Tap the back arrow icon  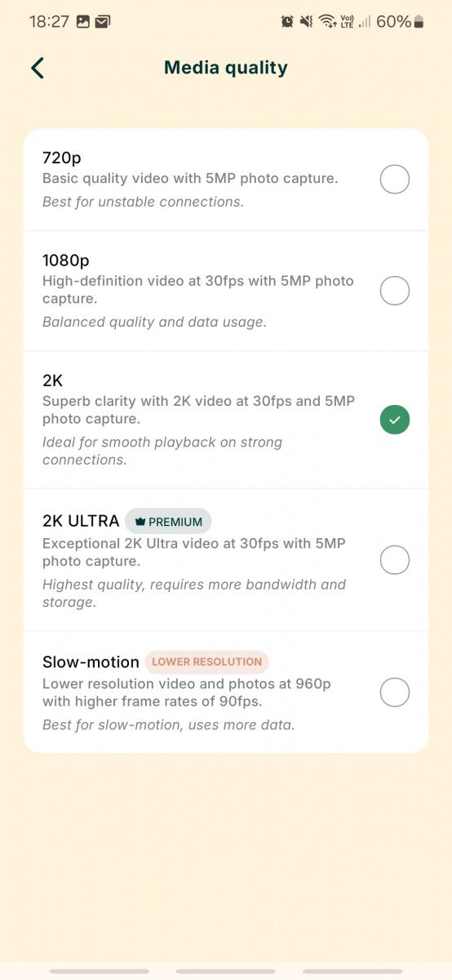point(38,68)
